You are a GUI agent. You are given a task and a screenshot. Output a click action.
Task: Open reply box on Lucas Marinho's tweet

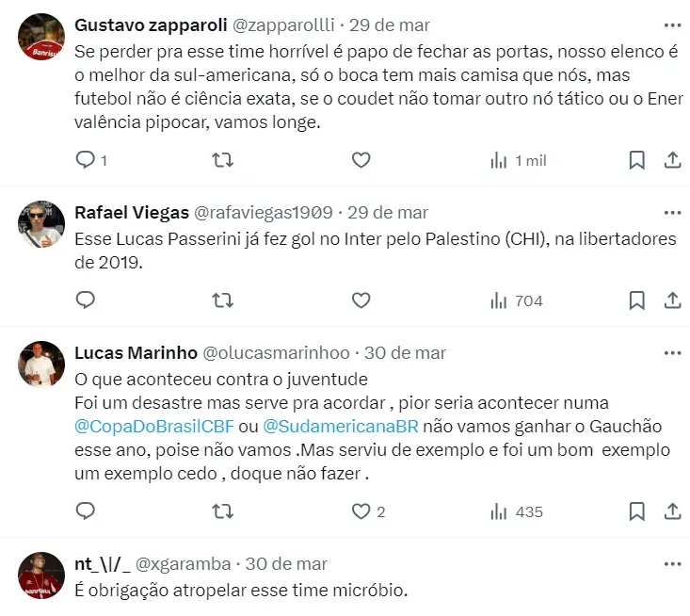click(x=86, y=511)
